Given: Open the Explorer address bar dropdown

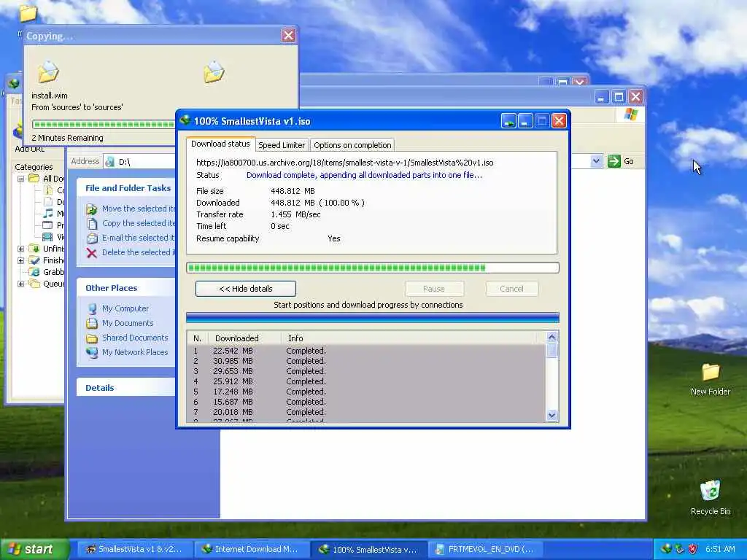Looking at the screenshot, I should 596,161.
